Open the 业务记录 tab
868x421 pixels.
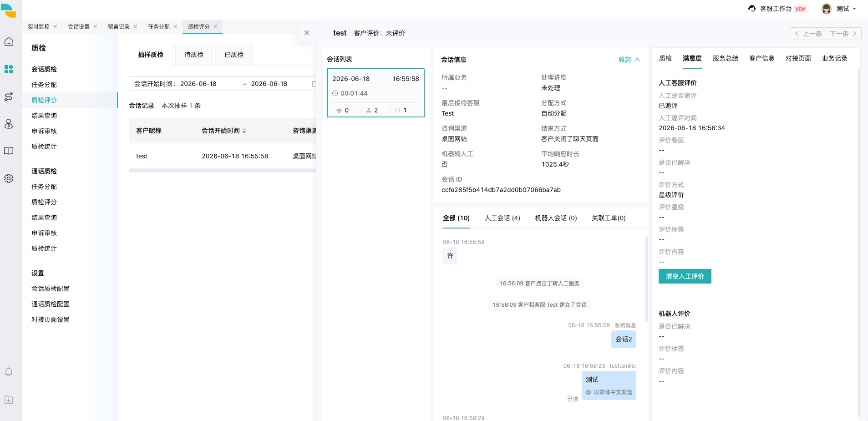[x=835, y=58]
